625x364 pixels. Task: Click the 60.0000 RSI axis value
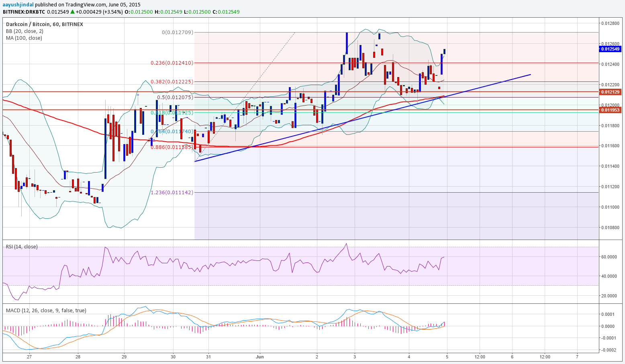click(609, 257)
